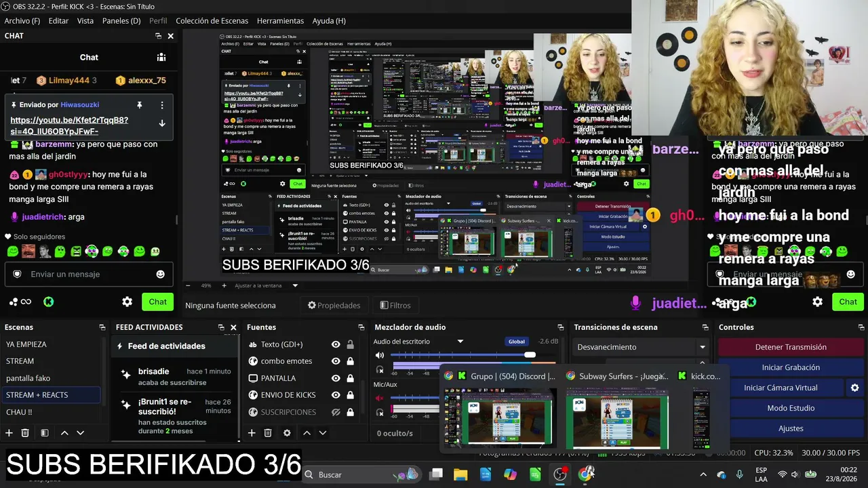868x488 pixels.
Task: Hide the combo emotes source
Action: click(336, 361)
